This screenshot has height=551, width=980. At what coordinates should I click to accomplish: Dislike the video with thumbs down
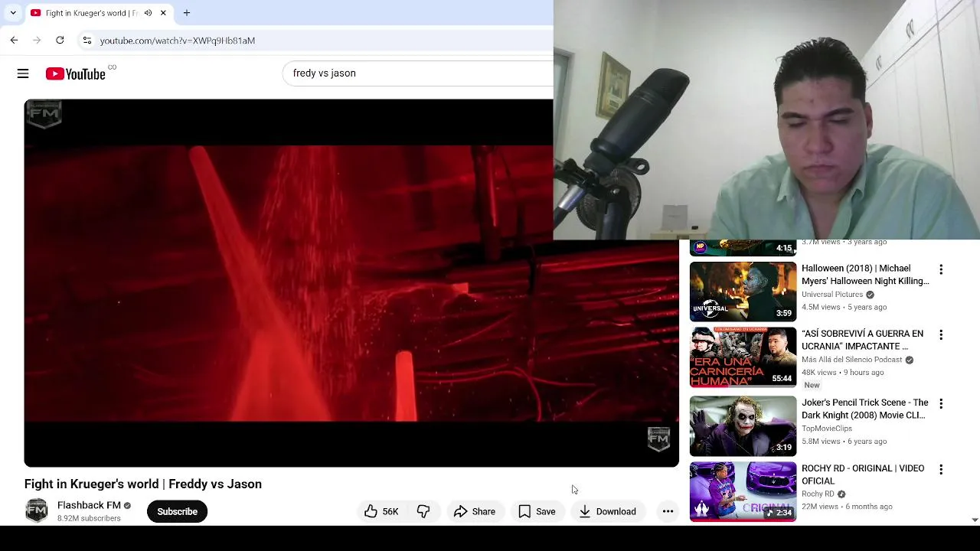click(x=423, y=511)
